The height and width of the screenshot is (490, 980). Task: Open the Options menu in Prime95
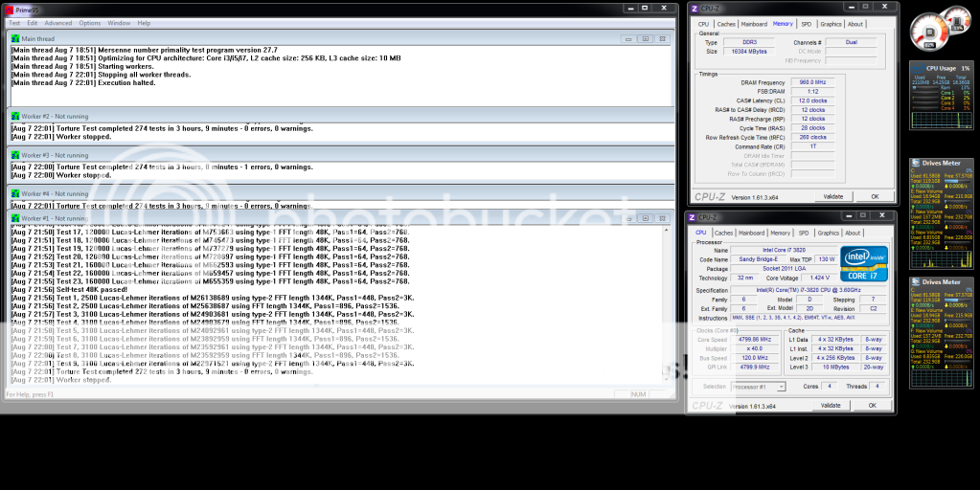point(89,23)
